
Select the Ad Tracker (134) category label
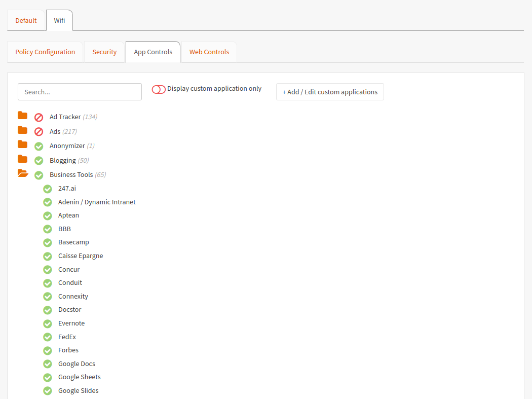pyautogui.click(x=73, y=117)
